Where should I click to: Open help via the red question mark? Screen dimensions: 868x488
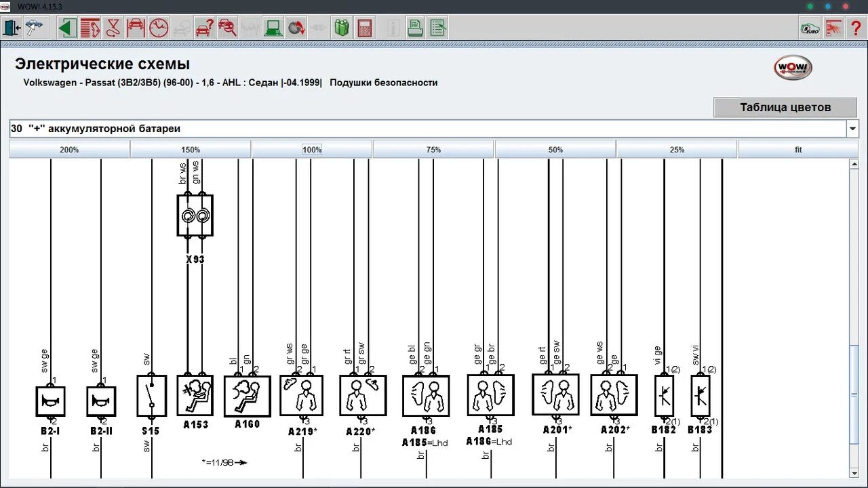(x=856, y=28)
